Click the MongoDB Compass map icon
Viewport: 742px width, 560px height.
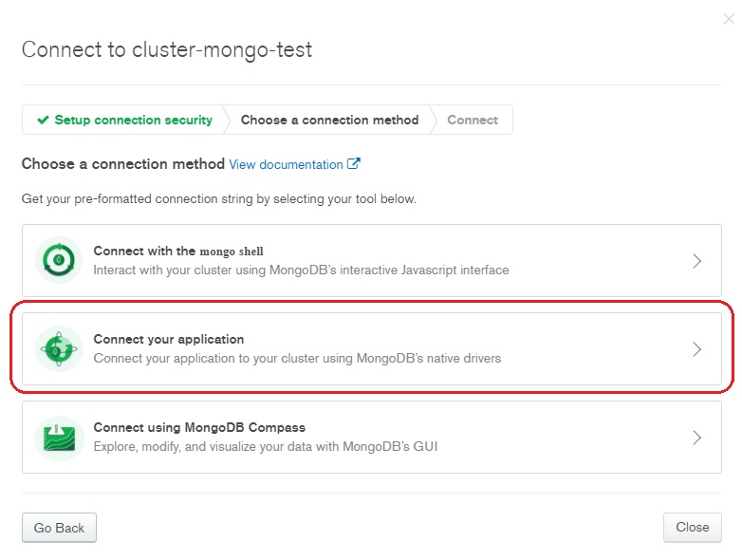(x=59, y=438)
